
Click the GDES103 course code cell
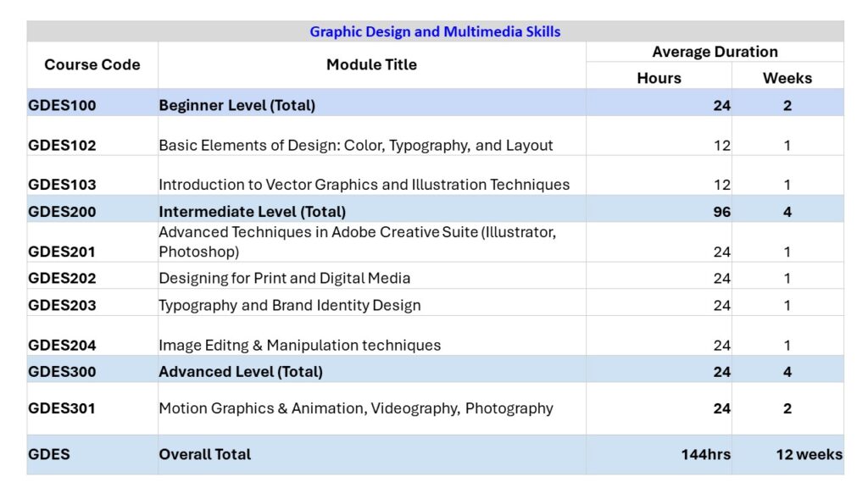pos(63,185)
